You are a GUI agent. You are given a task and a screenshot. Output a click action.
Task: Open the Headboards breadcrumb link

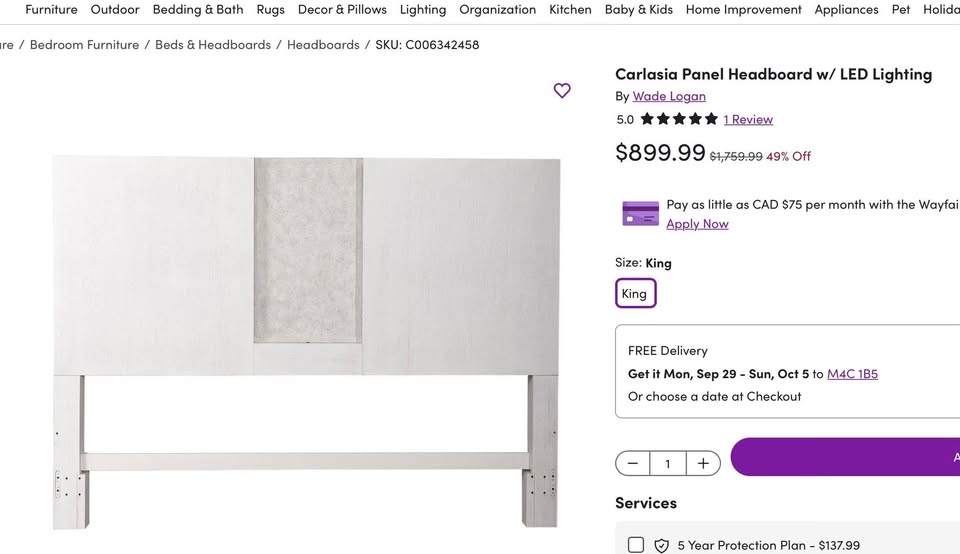[323, 45]
